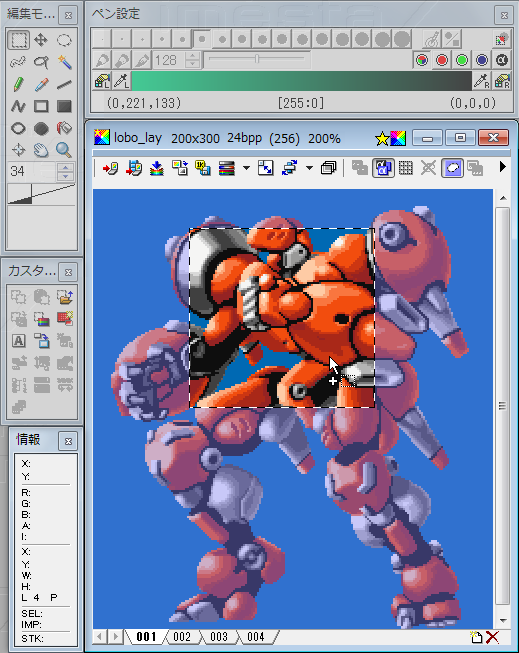Toggle the highlighted ellipse mask button
The height and width of the screenshot is (653, 519).
point(452,168)
